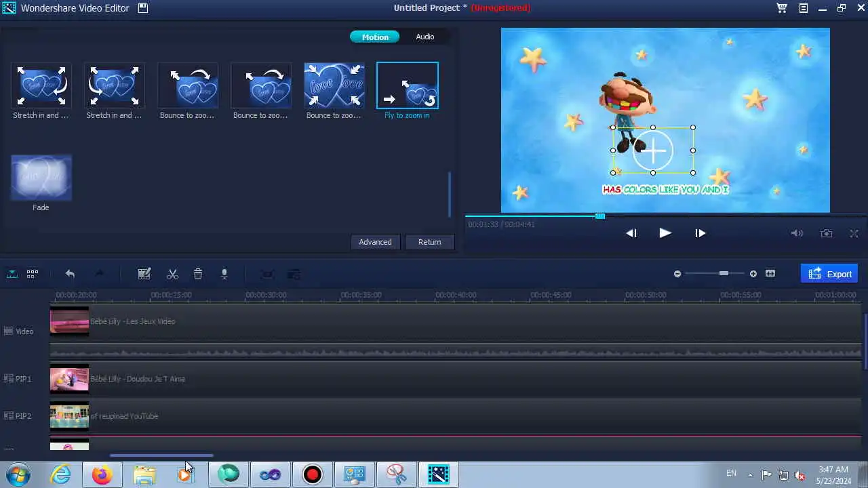Image resolution: width=868 pixels, height=488 pixels.
Task: Save project with floppy disk icon
Action: [143, 8]
